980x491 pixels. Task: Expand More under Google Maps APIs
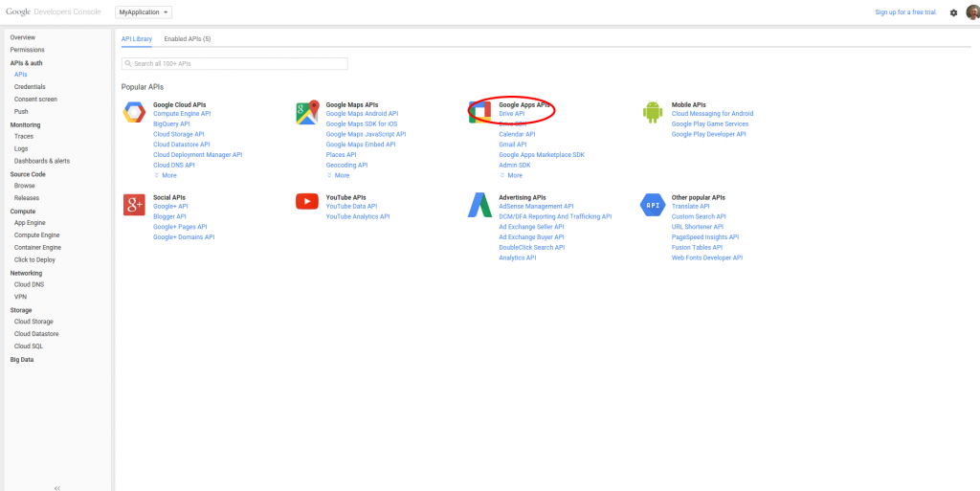click(x=342, y=175)
